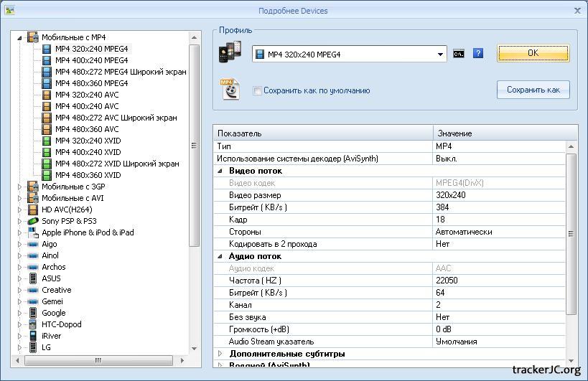Image resolution: width=588 pixels, height=381 pixels.
Task: Click the command-line console icon next to profile dropdown
Action: point(459,54)
